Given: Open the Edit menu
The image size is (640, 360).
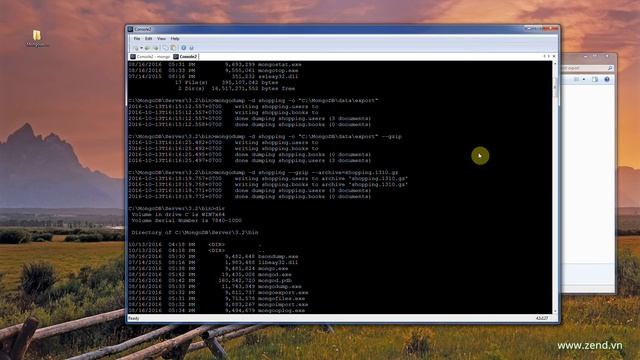Looking at the screenshot, I should (149, 38).
